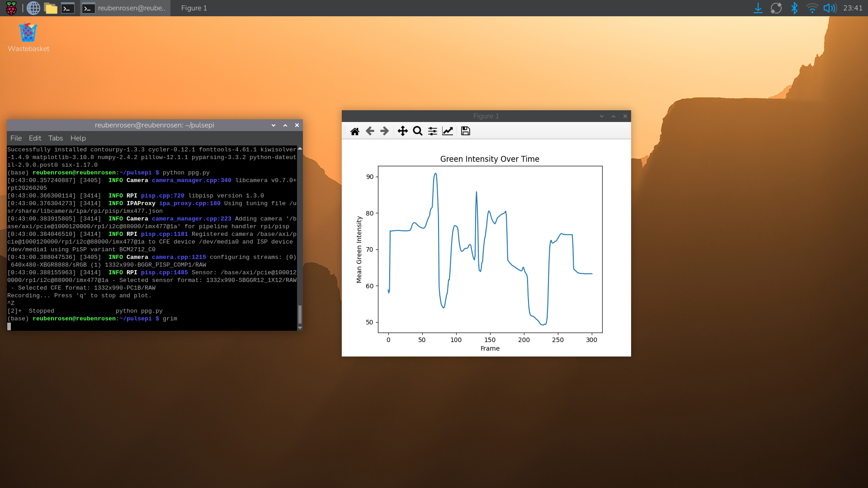Open the terminal File menu
This screenshot has width=868, height=488.
(16, 138)
